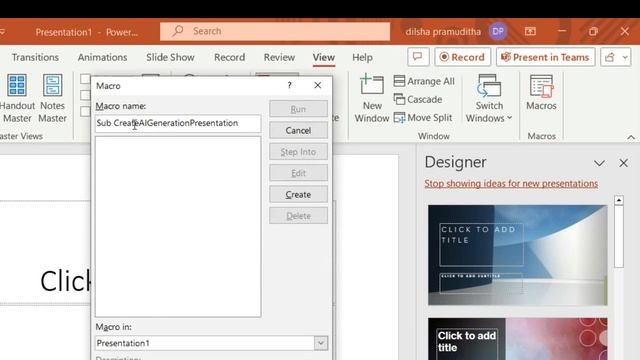Screen dimensions: 640x360
Task: Open the Macro in dropdown
Action: (321, 343)
